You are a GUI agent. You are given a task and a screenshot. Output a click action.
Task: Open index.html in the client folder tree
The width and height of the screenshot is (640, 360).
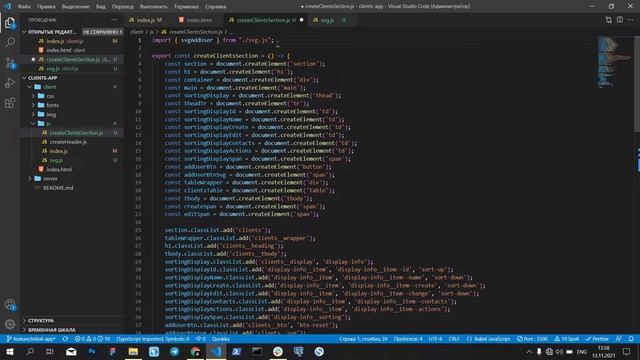click(58, 169)
